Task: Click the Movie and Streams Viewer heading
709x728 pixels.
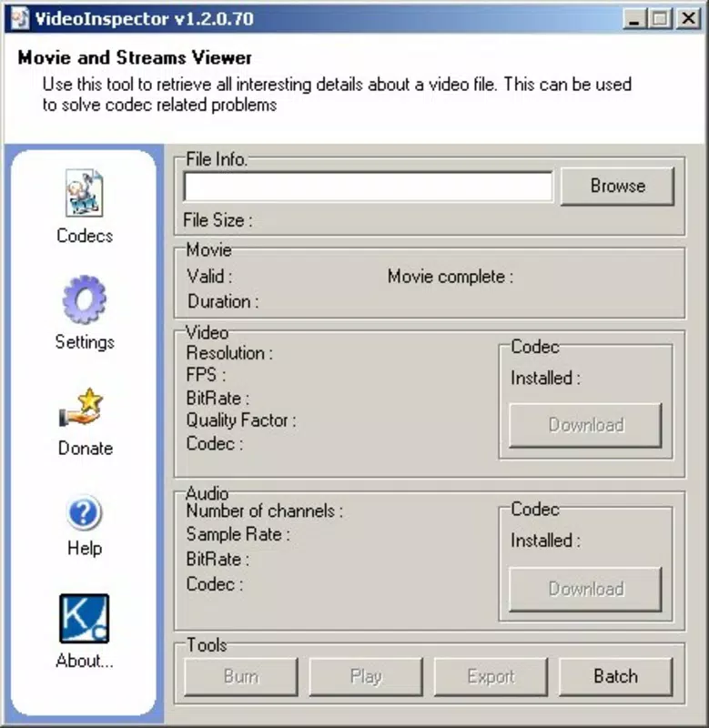Action: tap(135, 58)
